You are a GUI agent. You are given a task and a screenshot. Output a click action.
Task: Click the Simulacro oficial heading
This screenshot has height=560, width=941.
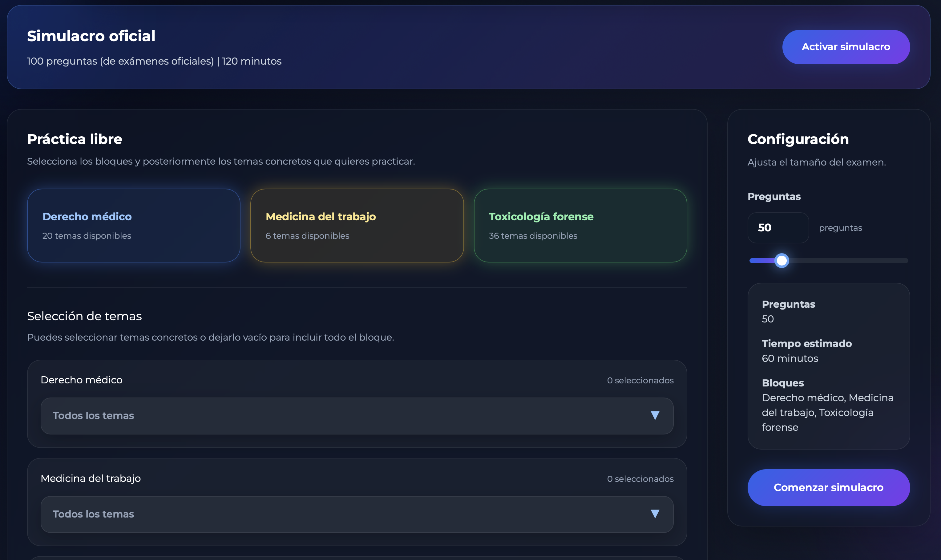[91, 36]
